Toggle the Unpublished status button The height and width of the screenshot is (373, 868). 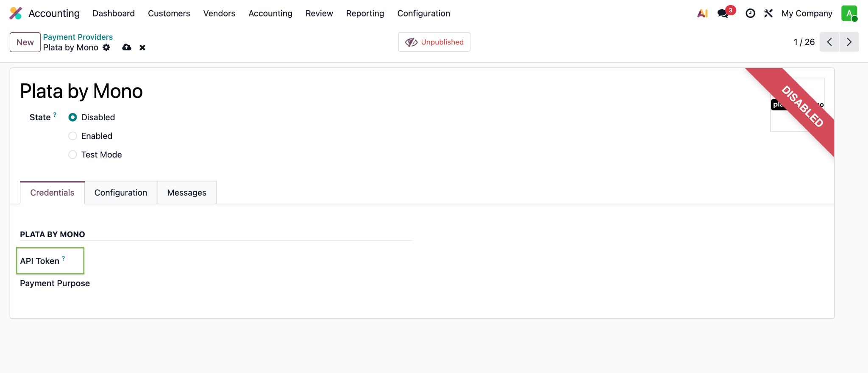point(434,42)
